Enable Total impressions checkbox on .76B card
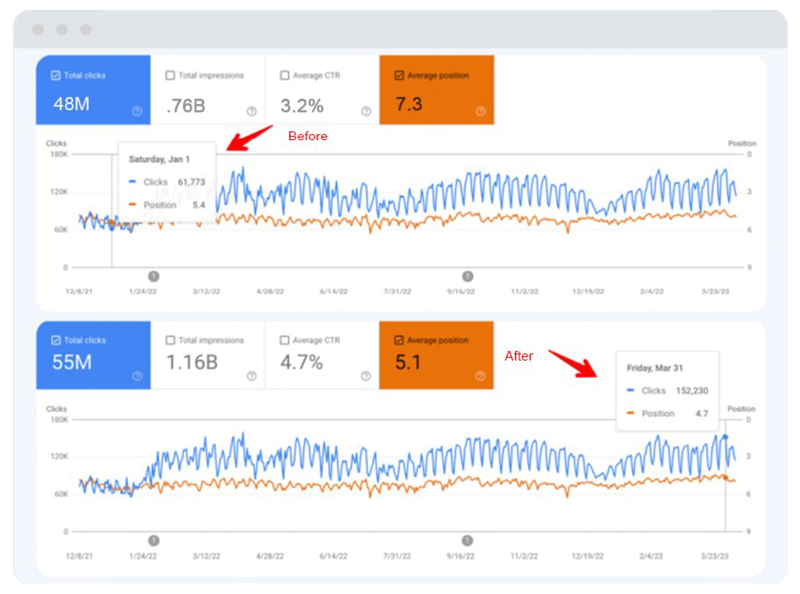 coord(170,75)
